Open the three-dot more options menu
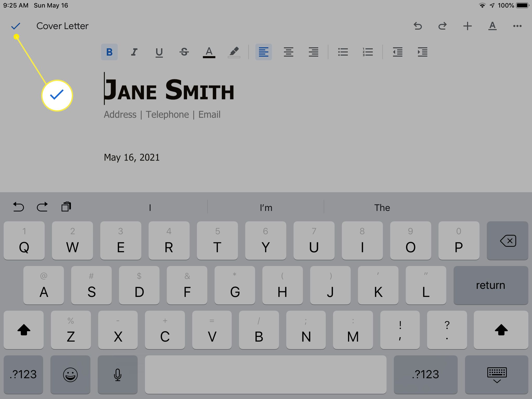 pyautogui.click(x=517, y=26)
